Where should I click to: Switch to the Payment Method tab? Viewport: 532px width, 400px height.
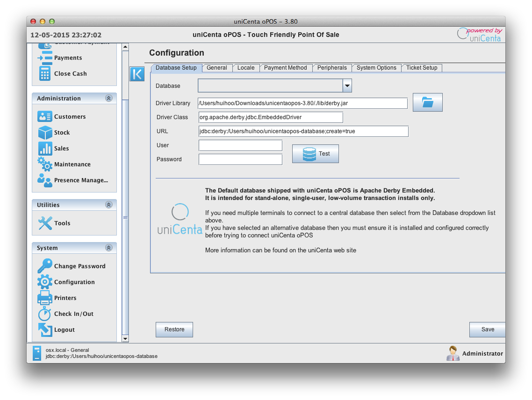pyautogui.click(x=285, y=68)
